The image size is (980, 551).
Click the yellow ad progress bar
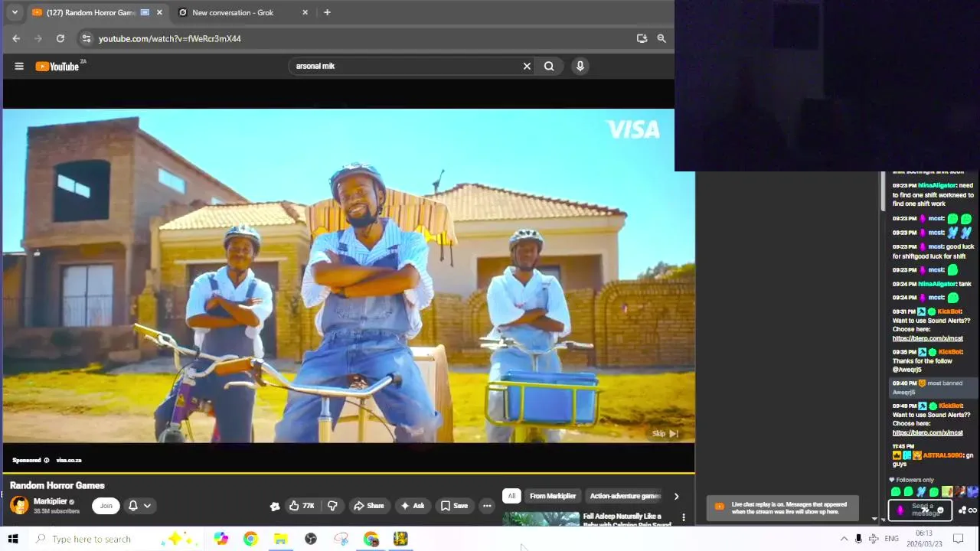(348, 474)
